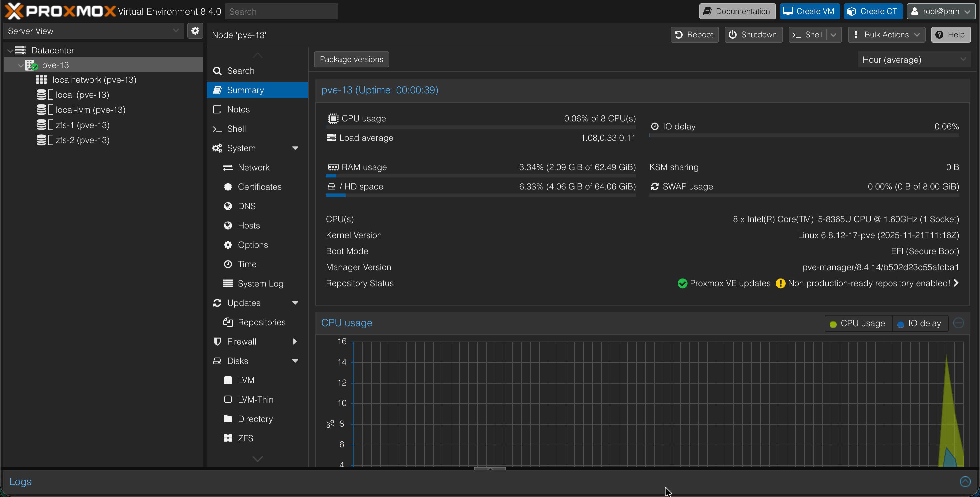The image size is (980, 497).
Task: Expand the Bulk Actions dropdown
Action: pyautogui.click(x=886, y=35)
